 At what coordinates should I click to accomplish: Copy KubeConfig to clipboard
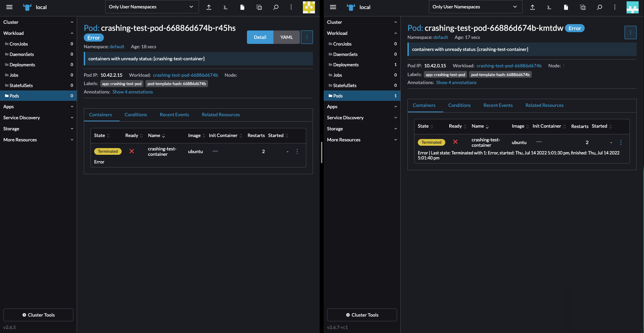tap(259, 7)
